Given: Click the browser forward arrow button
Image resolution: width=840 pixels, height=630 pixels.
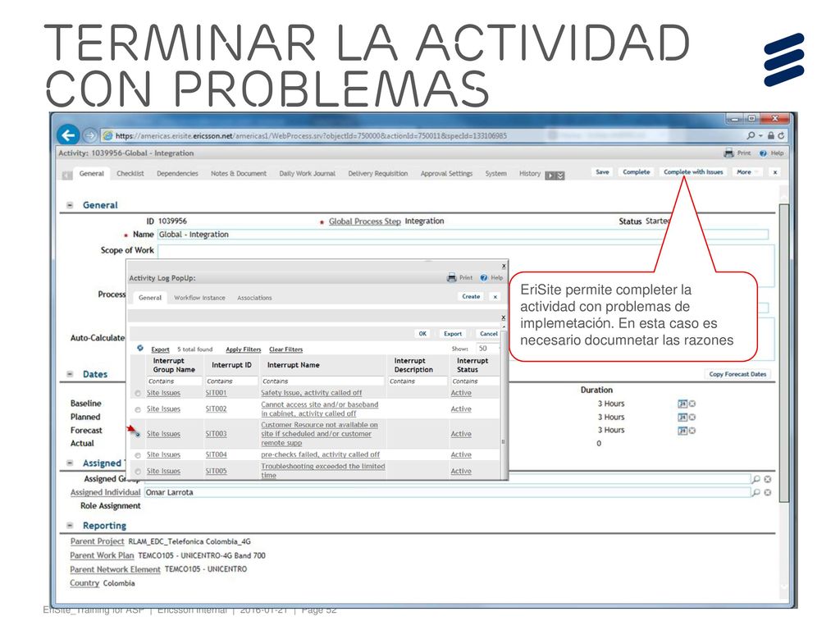Looking at the screenshot, I should [x=90, y=135].
